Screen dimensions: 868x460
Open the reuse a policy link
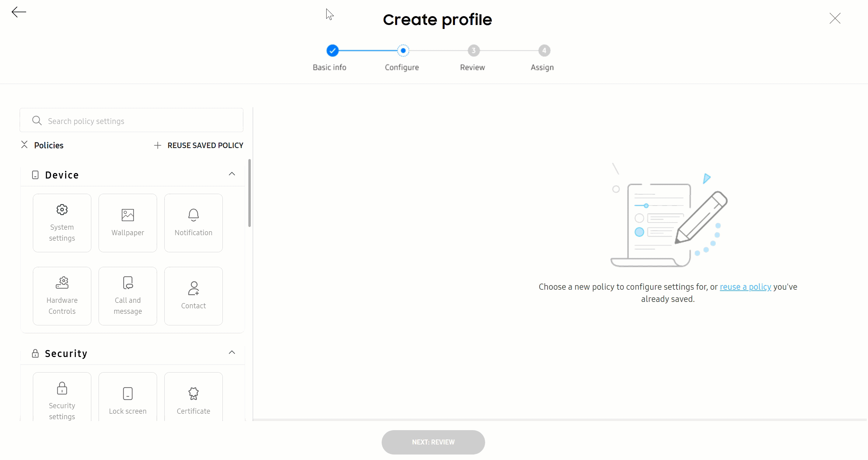745,287
